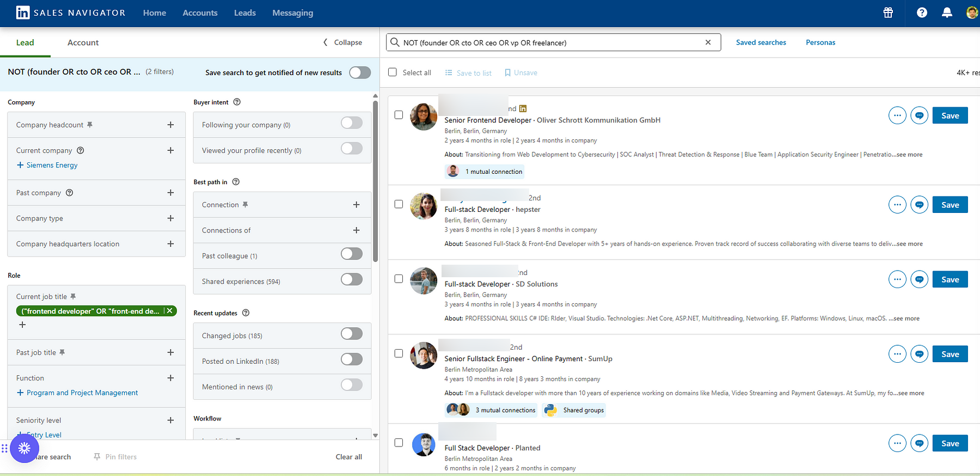Clear all filters
980x476 pixels.
[348, 457]
